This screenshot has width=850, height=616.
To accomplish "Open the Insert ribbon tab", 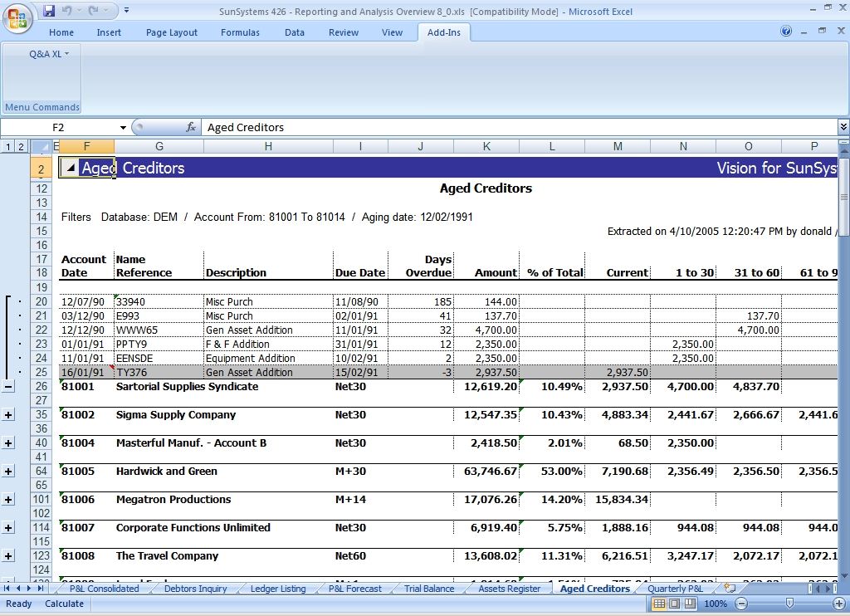I will pos(109,32).
